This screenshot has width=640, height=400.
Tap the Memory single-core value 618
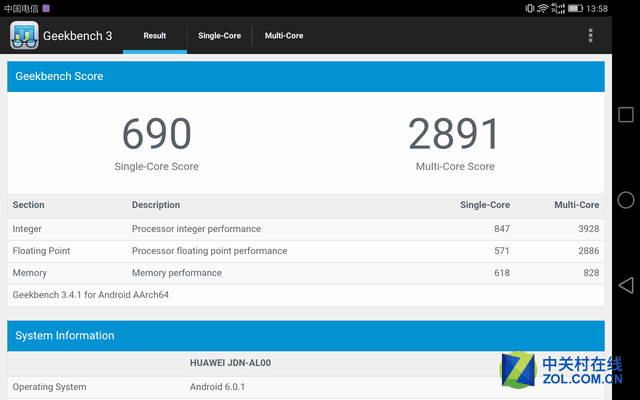click(x=502, y=273)
